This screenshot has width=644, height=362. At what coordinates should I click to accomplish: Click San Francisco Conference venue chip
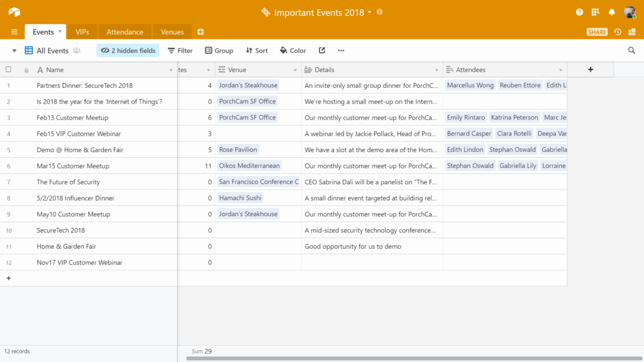[x=258, y=182]
